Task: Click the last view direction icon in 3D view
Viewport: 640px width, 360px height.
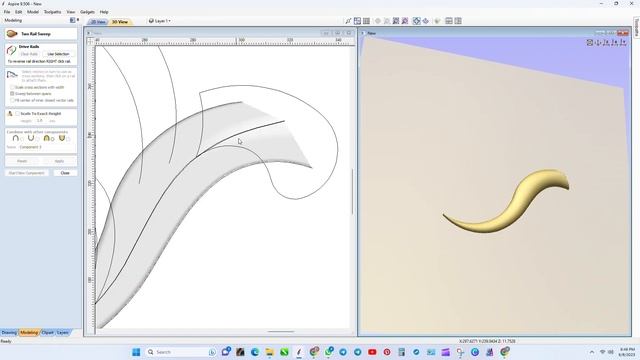Action: click(623, 42)
